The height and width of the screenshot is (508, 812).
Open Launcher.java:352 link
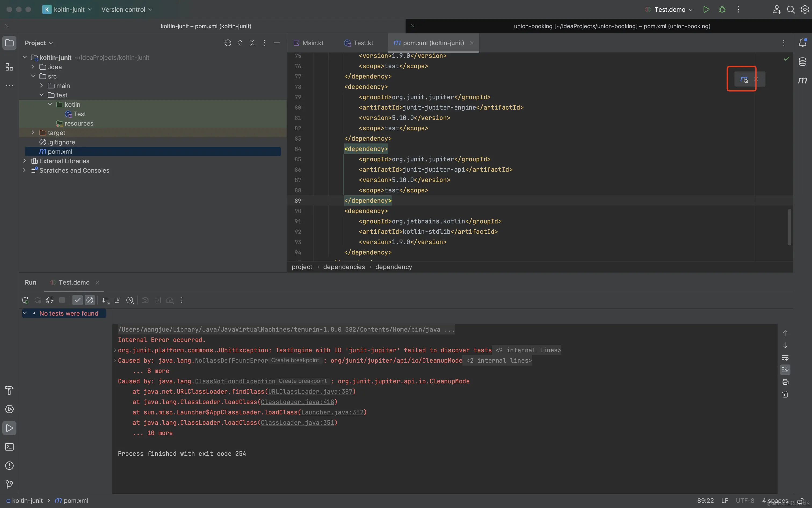[x=332, y=412]
